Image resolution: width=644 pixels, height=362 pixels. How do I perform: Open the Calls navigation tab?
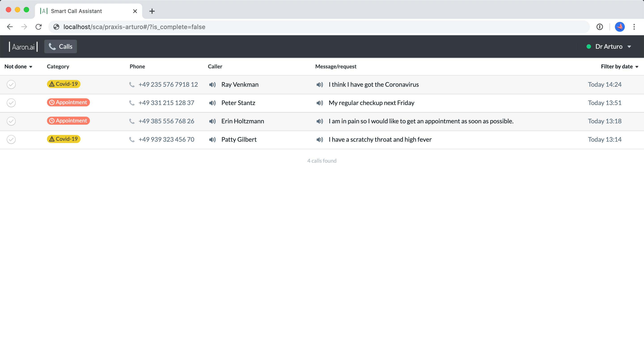tap(61, 47)
